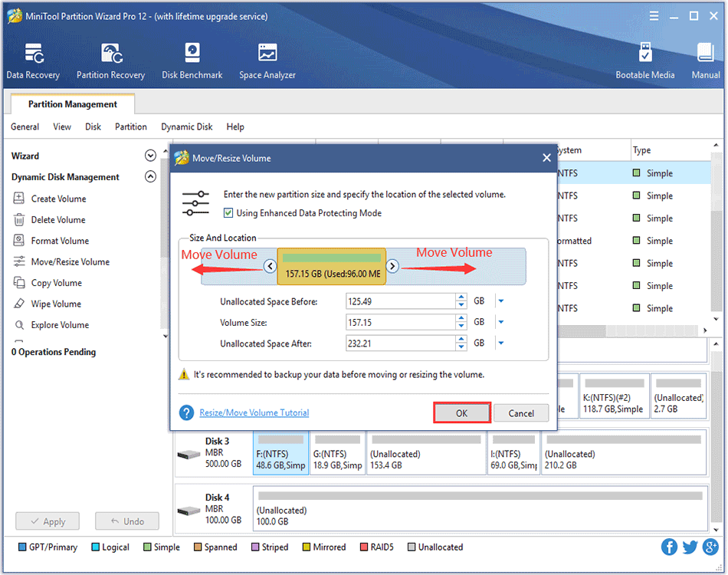The image size is (728, 575).
Task: Click inside the Unallocated Space After field
Action: pos(401,343)
